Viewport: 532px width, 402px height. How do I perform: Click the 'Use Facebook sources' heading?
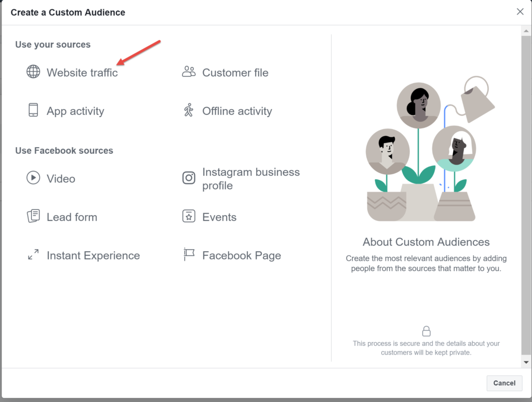[x=64, y=150]
